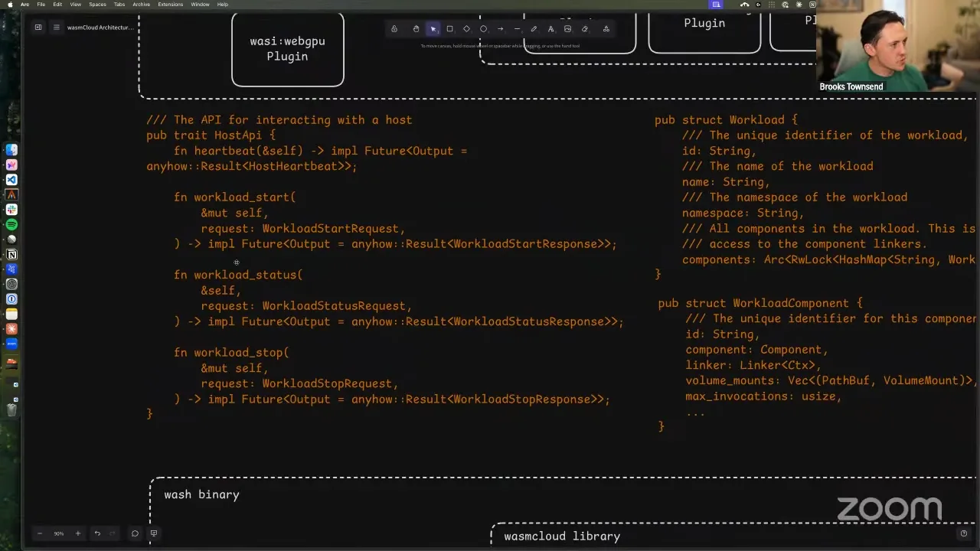Toggle the keep-tool-active lock icon
Screen dimensions: 980x551
coord(394,29)
